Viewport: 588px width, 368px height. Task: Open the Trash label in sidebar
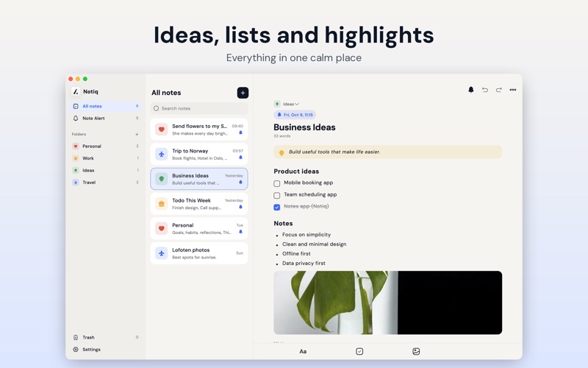pyautogui.click(x=88, y=337)
